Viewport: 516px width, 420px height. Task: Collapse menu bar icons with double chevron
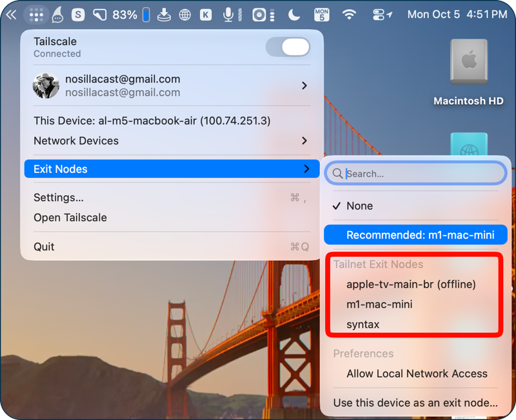(11, 14)
